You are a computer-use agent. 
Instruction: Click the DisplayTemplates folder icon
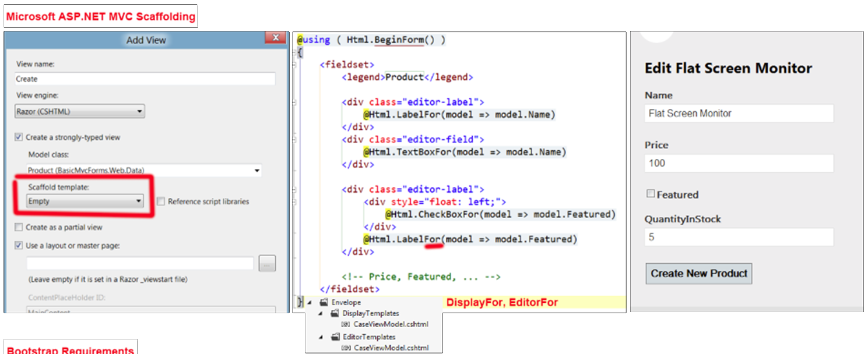point(334,313)
